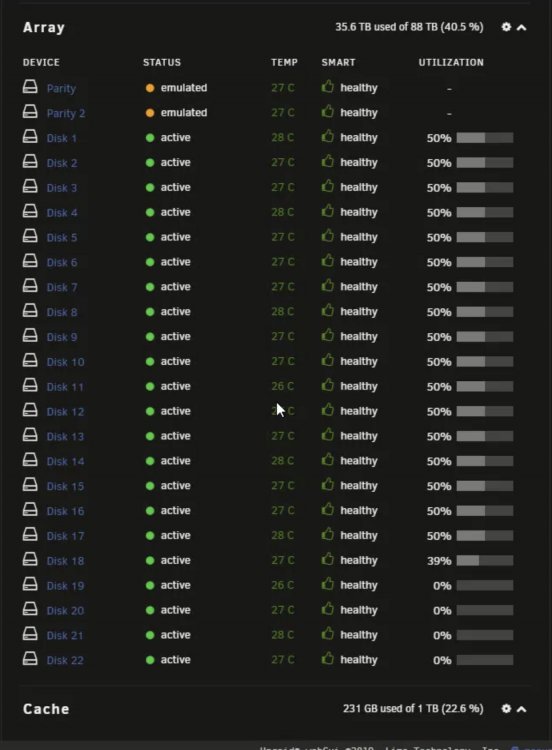The height and width of the screenshot is (750, 552).
Task: Click the Array section title
Action: coord(44,28)
